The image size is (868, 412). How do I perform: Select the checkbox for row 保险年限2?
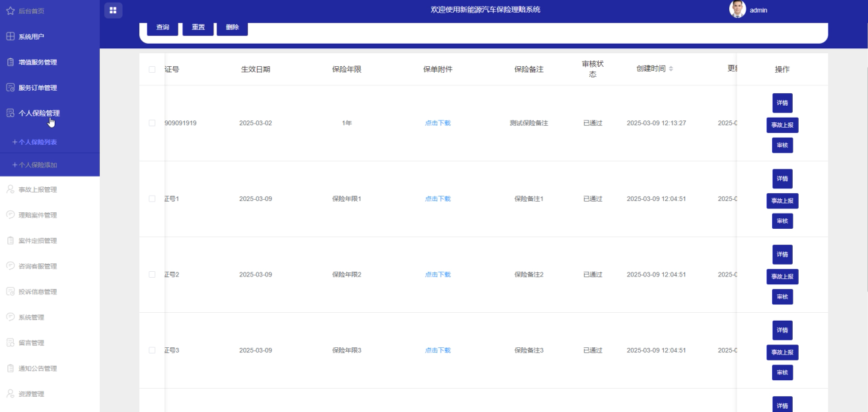point(152,274)
